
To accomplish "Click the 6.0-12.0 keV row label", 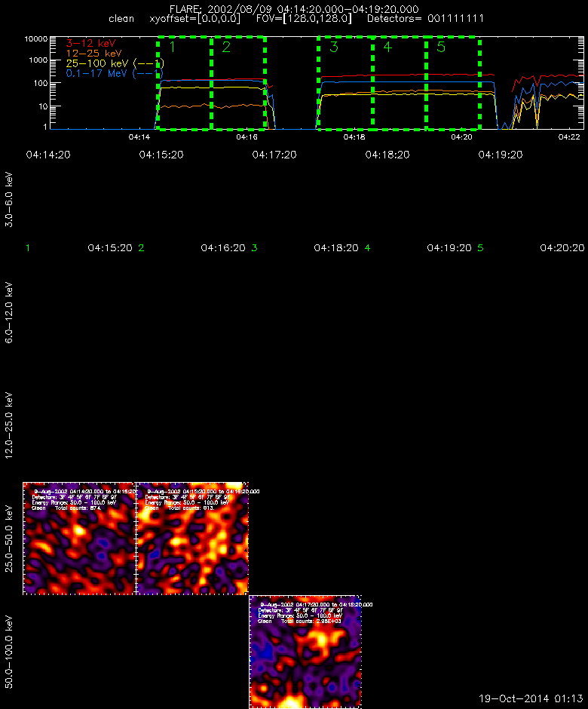I will [x=8, y=312].
